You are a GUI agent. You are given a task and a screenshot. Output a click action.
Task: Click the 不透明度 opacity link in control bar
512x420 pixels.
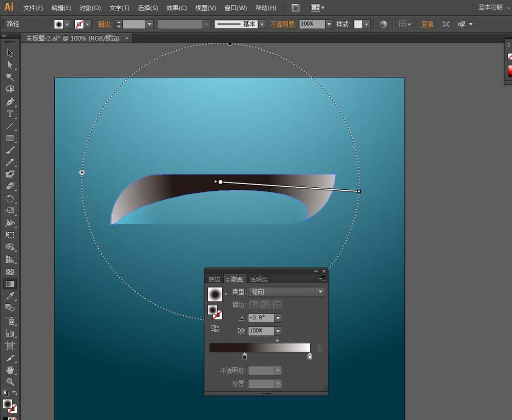[283, 24]
